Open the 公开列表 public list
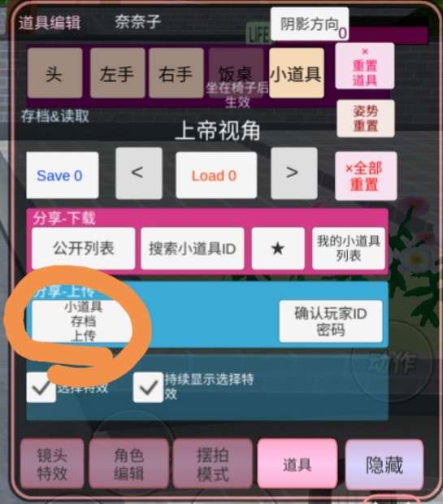 coord(83,248)
